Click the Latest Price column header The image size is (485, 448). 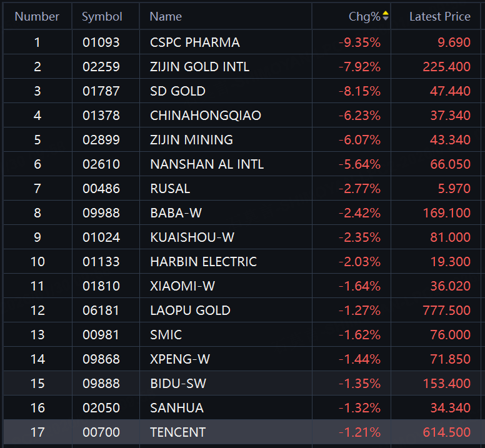(x=439, y=17)
